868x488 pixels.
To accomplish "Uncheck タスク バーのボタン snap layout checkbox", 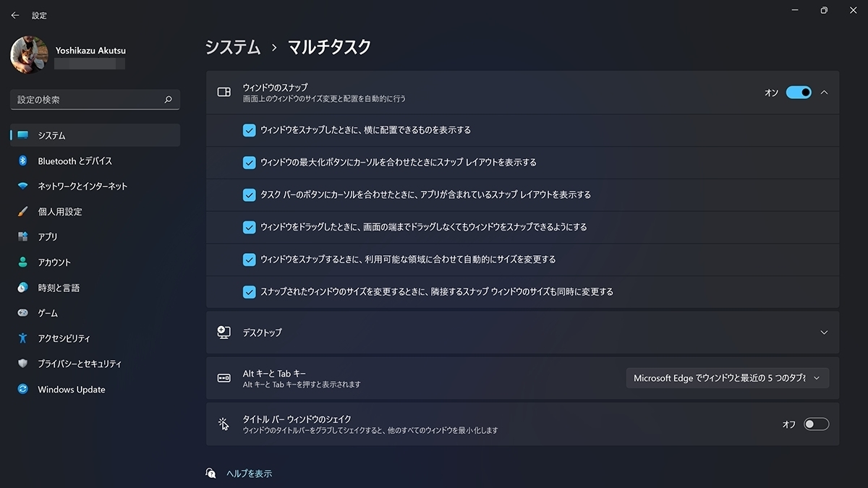I will tap(249, 194).
